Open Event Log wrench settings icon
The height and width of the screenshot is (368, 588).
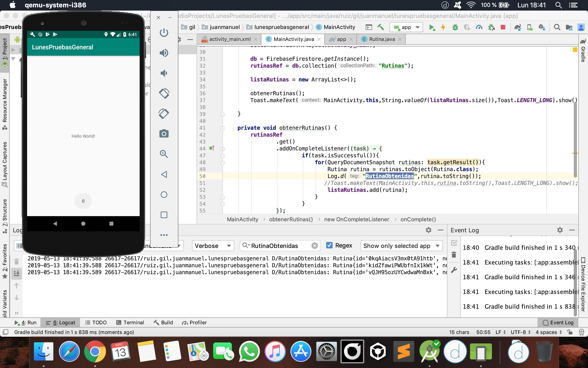click(x=454, y=270)
